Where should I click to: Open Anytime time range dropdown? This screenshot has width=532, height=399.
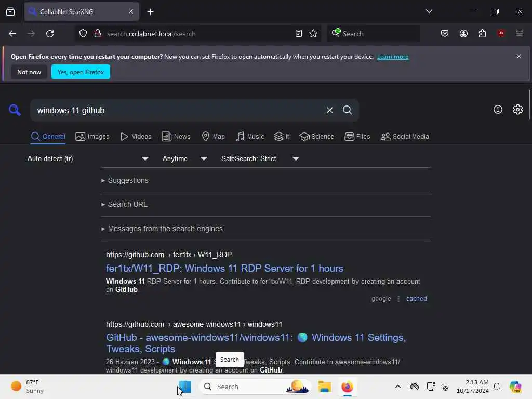[x=184, y=159]
